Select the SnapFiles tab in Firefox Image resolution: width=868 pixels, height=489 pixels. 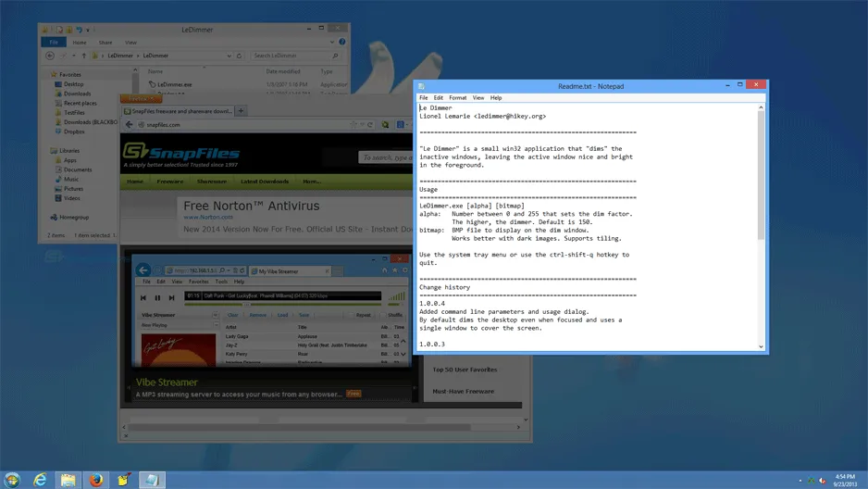tap(179, 111)
